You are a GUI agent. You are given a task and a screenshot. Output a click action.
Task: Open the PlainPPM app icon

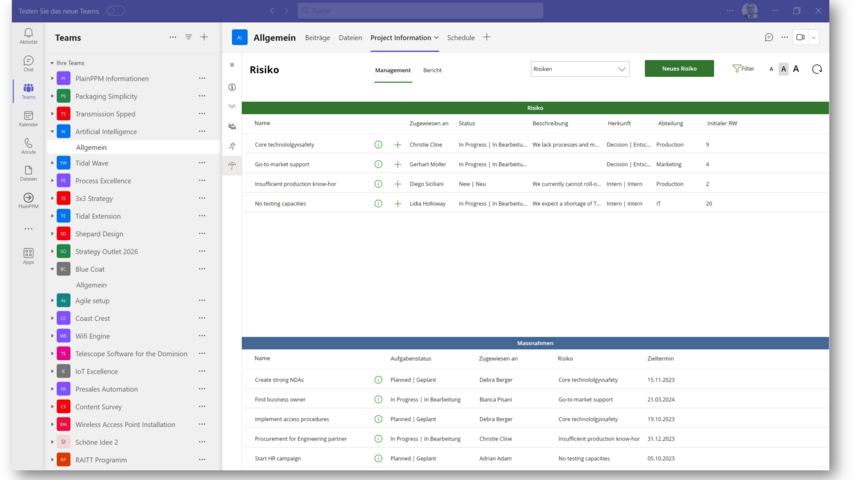click(x=28, y=200)
